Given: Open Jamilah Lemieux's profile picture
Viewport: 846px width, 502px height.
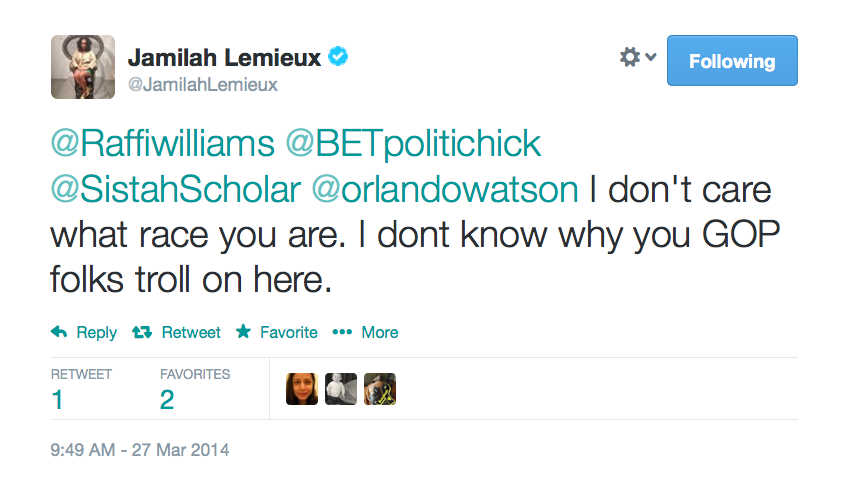Looking at the screenshot, I should (x=83, y=67).
